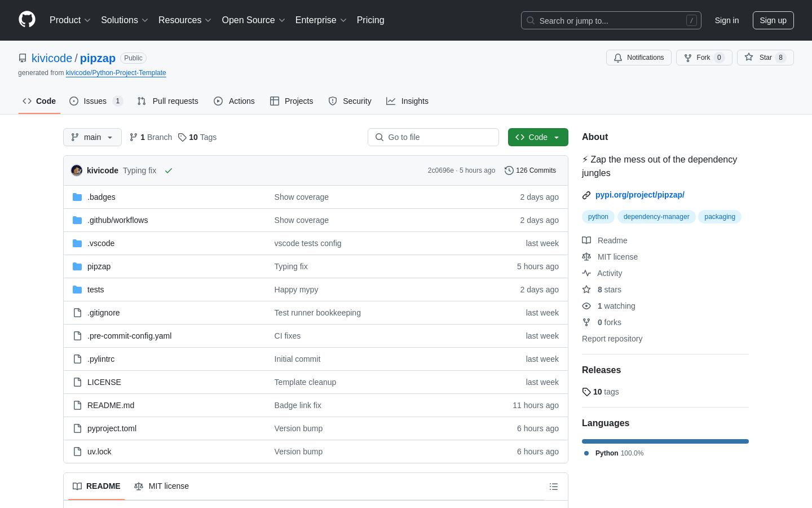Click the dependency-manager topic tag
Viewport: 812px width, 508px height.
click(x=656, y=217)
